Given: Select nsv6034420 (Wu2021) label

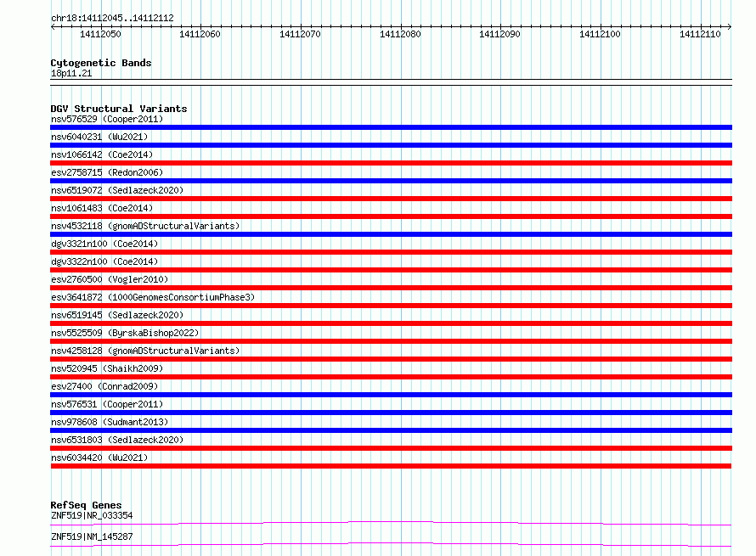Looking at the screenshot, I should point(99,458).
